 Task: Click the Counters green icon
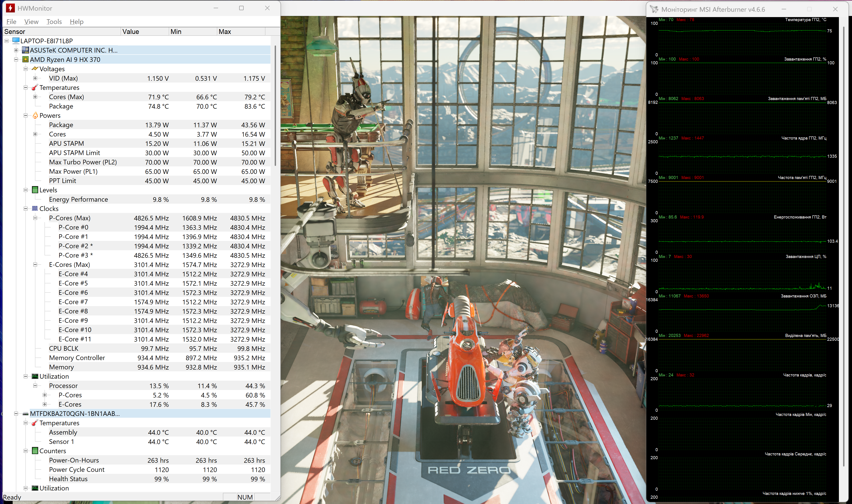click(x=35, y=451)
